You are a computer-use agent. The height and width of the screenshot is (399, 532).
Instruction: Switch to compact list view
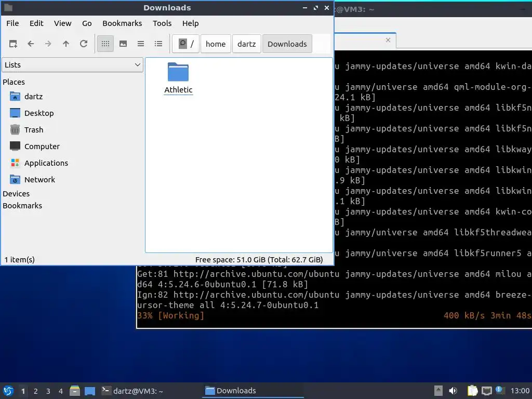(141, 44)
